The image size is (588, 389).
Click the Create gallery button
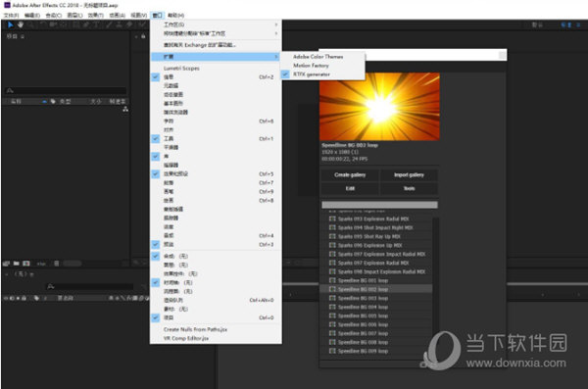click(350, 175)
